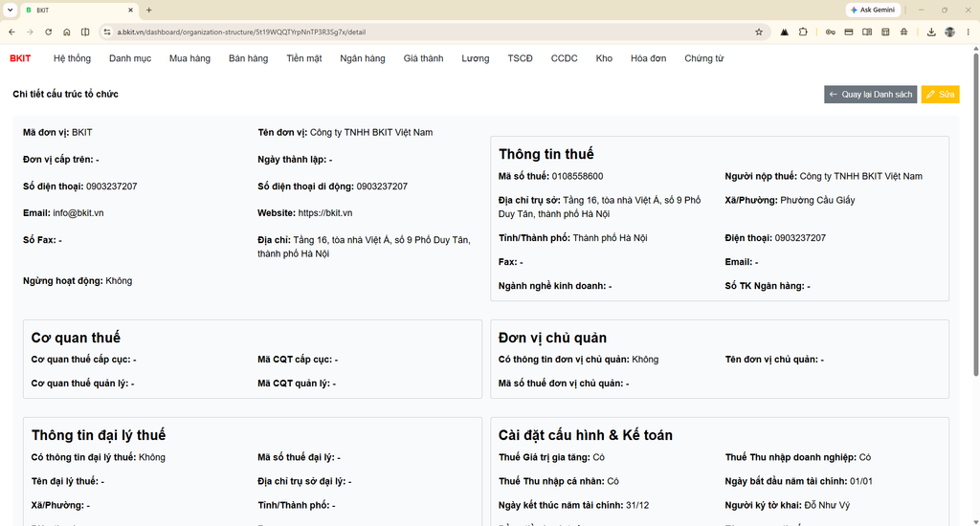Open the reading mode book icon
Image resolution: width=980 pixels, height=526 pixels.
click(867, 32)
